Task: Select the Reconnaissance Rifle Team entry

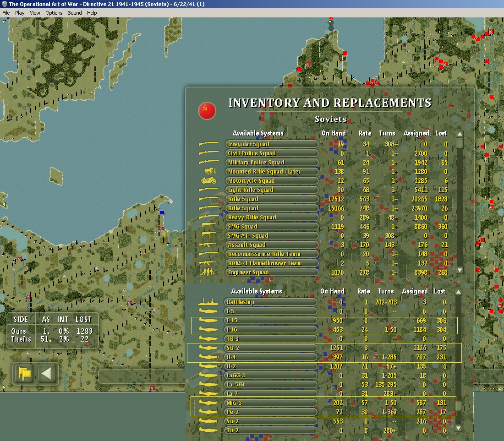Action: 272,254
